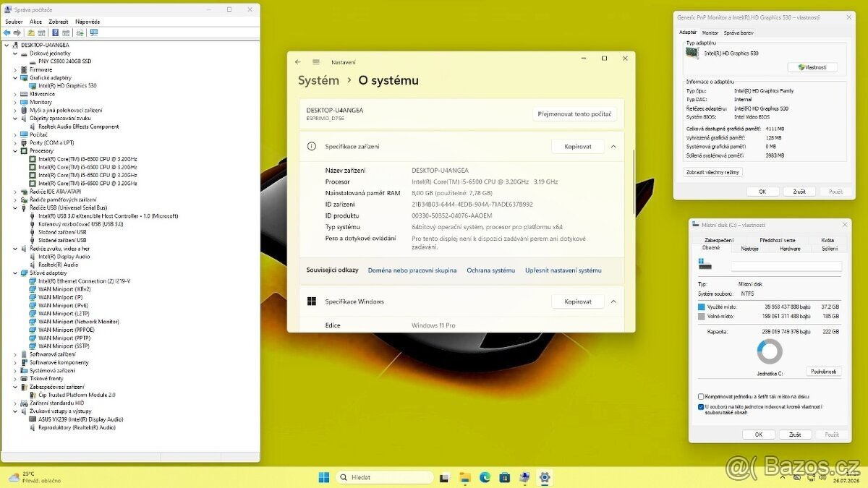Click Kopírovat for Windows specifications
Screen dimensions: 868x488
point(578,301)
